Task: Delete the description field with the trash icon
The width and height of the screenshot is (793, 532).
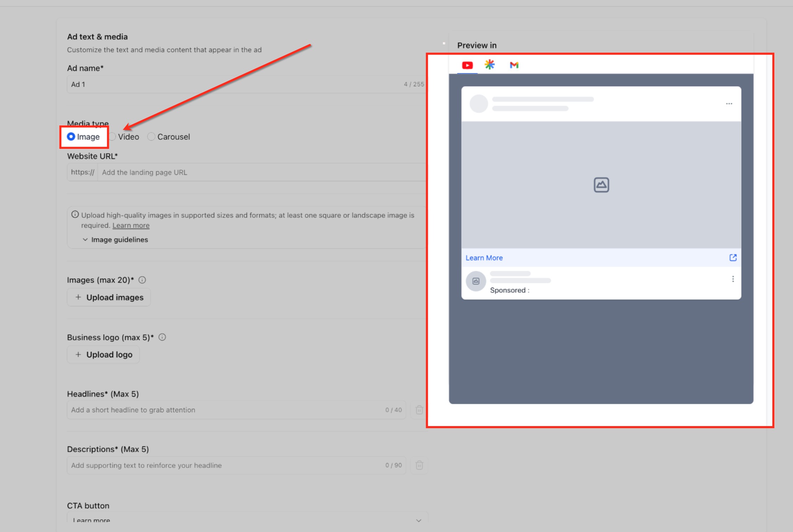Action: pos(419,465)
